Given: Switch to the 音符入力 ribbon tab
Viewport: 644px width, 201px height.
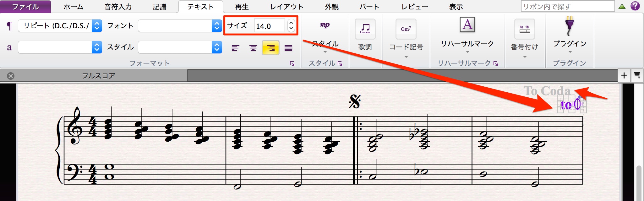Looking at the screenshot, I should point(118,7).
